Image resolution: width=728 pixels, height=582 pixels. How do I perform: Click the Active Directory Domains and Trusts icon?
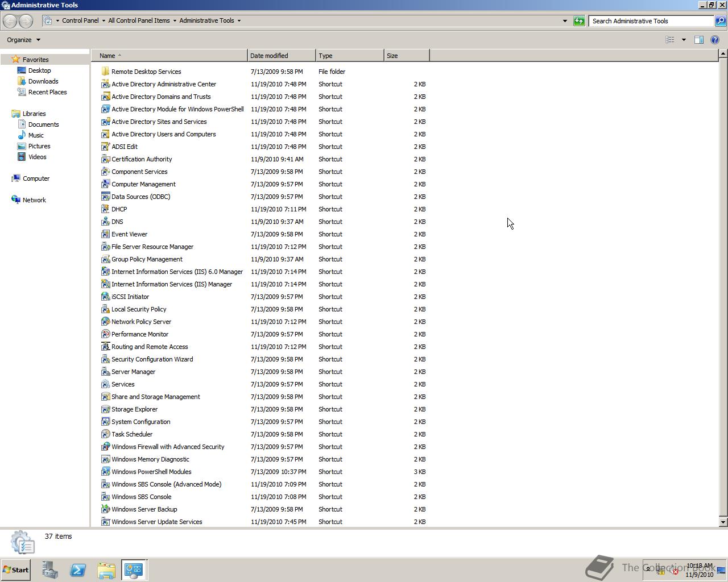tap(105, 97)
